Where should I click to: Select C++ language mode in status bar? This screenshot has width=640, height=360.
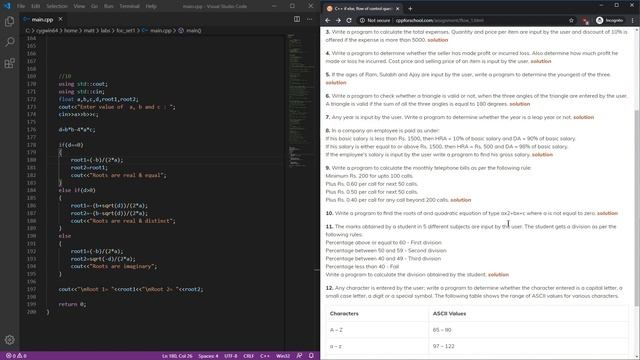(264, 356)
